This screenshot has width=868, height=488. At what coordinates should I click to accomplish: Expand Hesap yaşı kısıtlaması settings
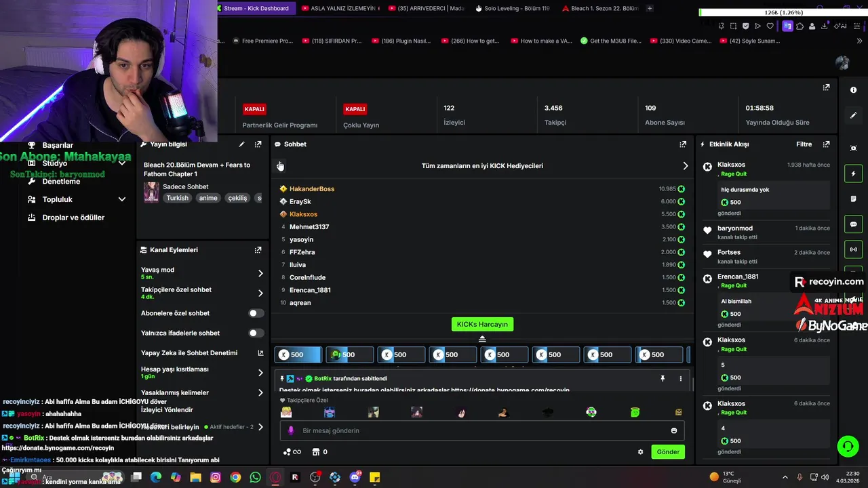[260, 373]
